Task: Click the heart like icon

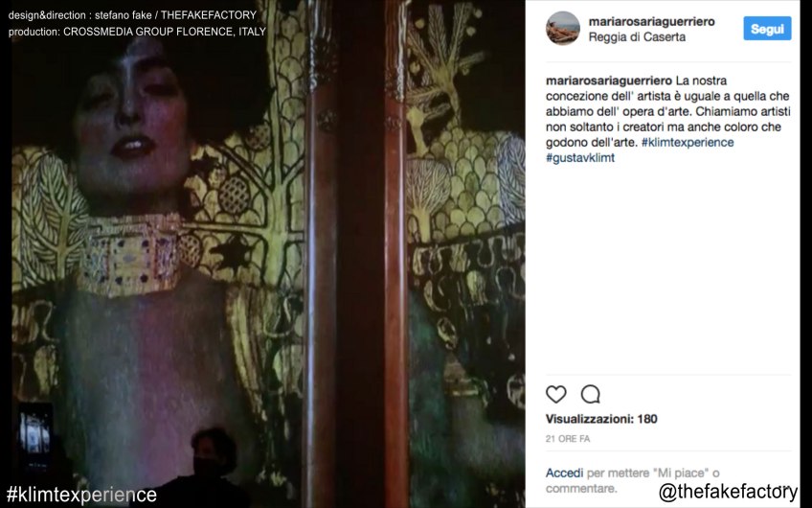Action: pyautogui.click(x=555, y=395)
